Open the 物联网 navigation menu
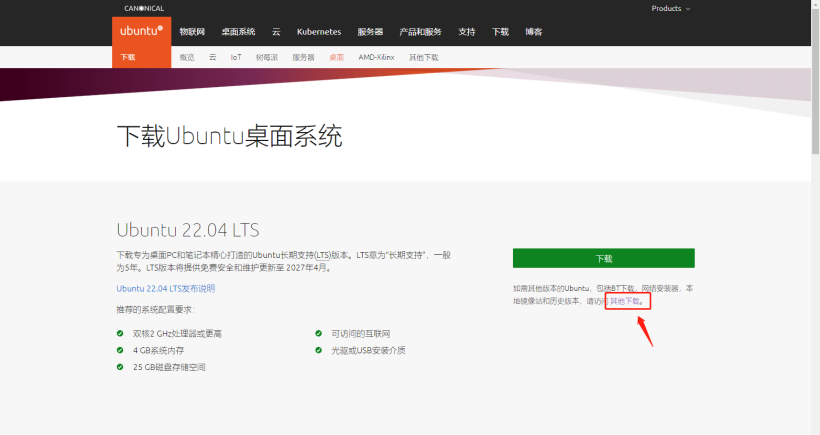820x435 pixels. coord(192,32)
